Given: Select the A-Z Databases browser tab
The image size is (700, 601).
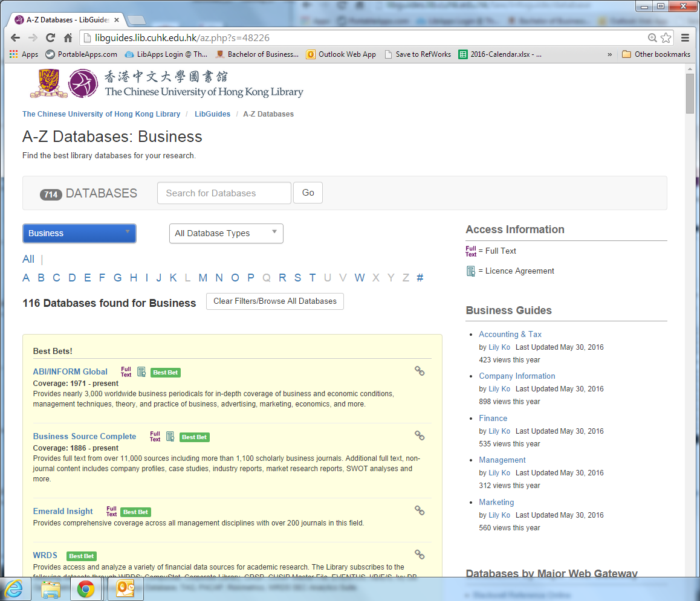Looking at the screenshot, I should (x=67, y=20).
